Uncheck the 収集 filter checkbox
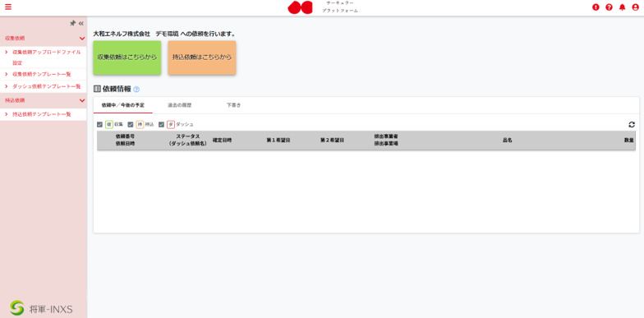This screenshot has height=318, width=644. coord(99,125)
